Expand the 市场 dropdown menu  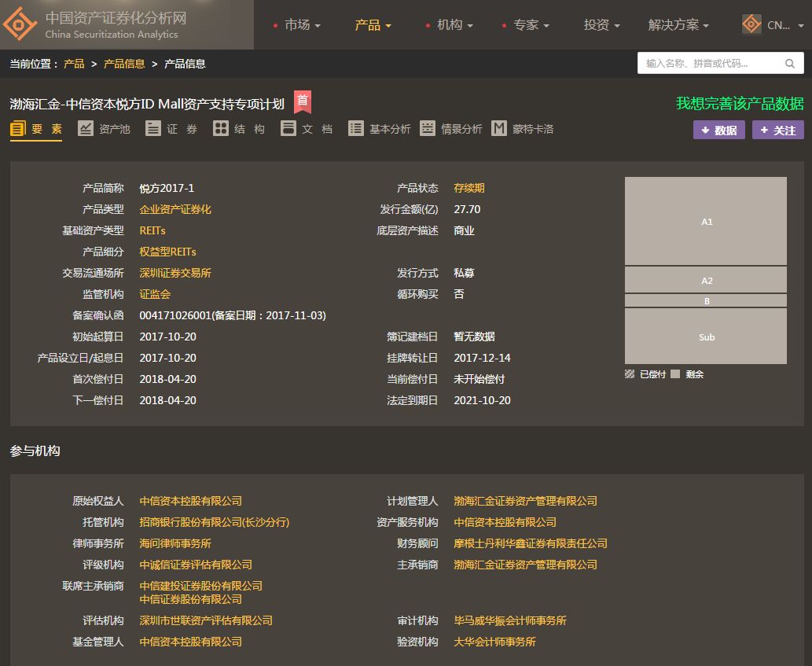[x=303, y=25]
